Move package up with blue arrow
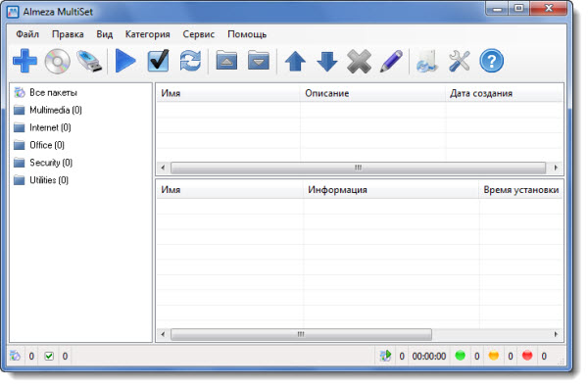Image resolution: width=588 pixels, height=387 pixels. [x=295, y=61]
